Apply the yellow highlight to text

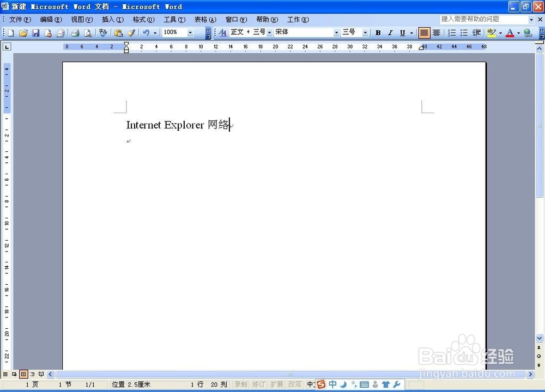[x=492, y=33]
